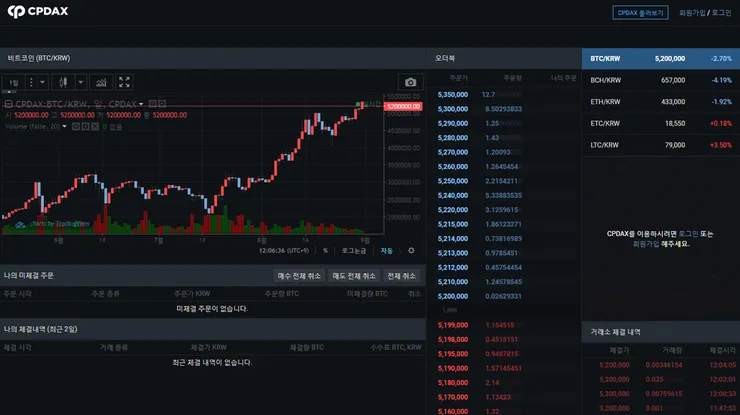
Task: Select the BCH/KRW market row
Action: [661, 80]
